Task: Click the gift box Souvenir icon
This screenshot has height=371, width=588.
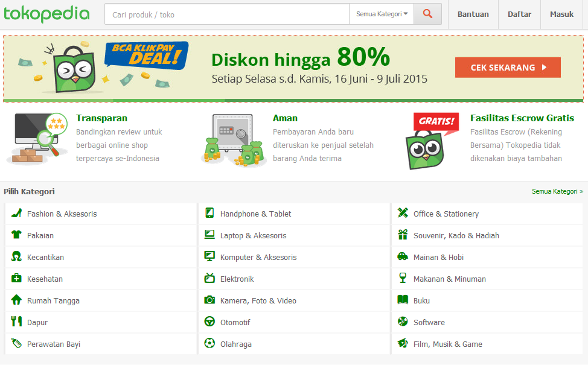Action: pyautogui.click(x=403, y=235)
